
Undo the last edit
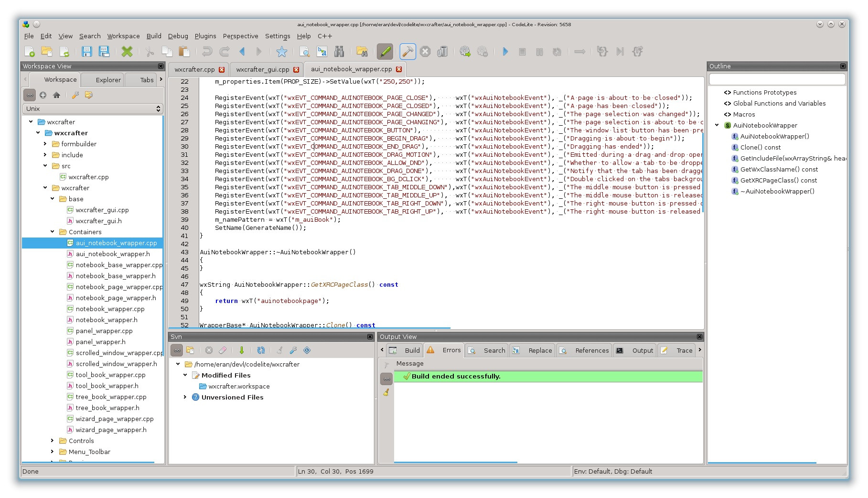click(x=207, y=52)
